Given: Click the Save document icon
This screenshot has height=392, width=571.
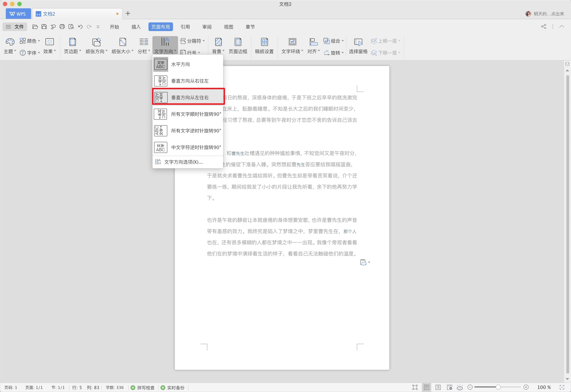Looking at the screenshot, I should [x=44, y=27].
